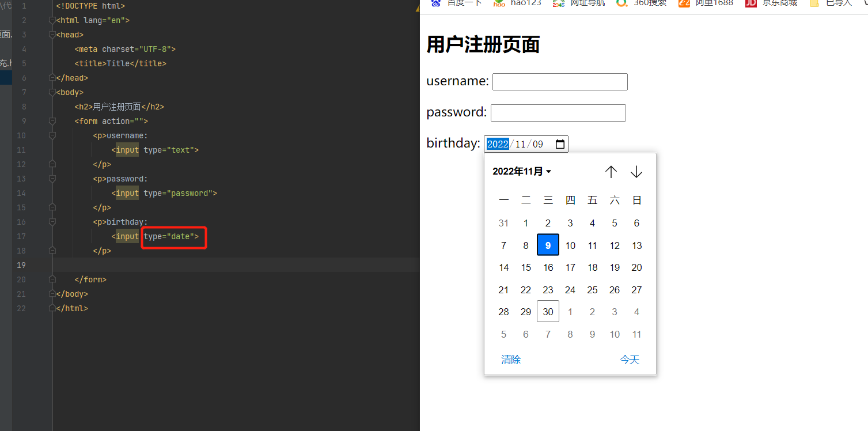Image resolution: width=868 pixels, height=431 pixels.
Task: Select the highlighted day 9 in the calendar
Action: [548, 245]
